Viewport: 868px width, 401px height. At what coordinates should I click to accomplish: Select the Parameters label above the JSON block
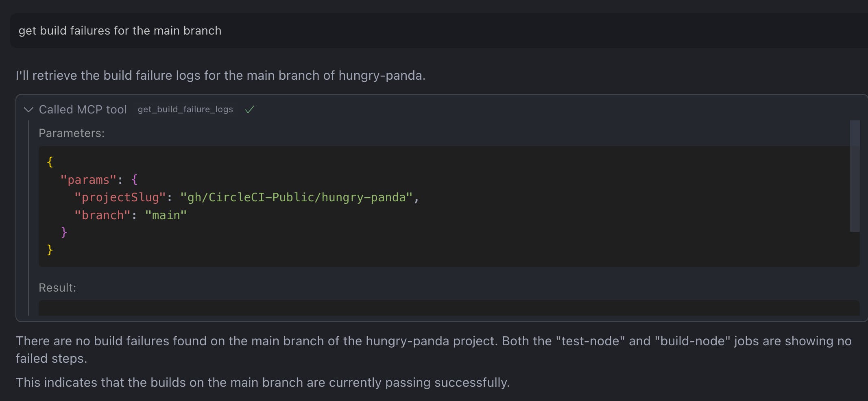pyautogui.click(x=72, y=133)
